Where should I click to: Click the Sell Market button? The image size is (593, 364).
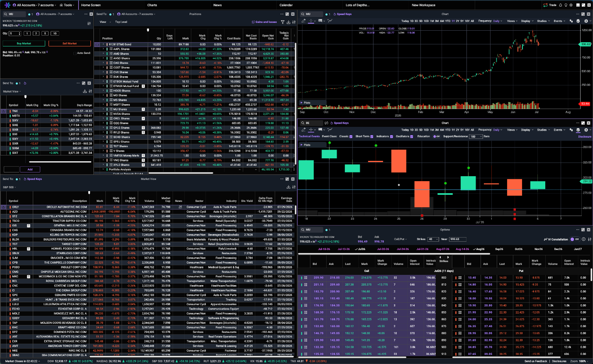tap(70, 44)
